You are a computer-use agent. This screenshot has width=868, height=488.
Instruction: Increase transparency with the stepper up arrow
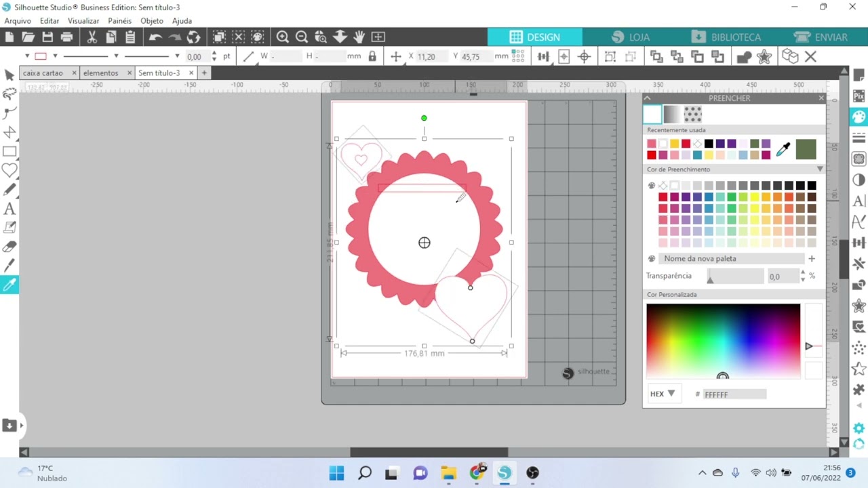(803, 273)
